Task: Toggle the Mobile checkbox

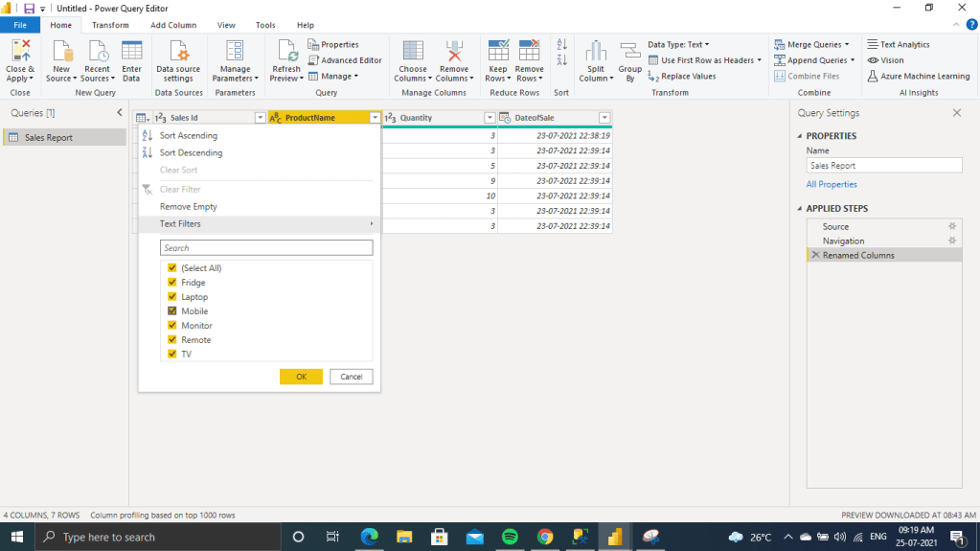Action: [172, 311]
